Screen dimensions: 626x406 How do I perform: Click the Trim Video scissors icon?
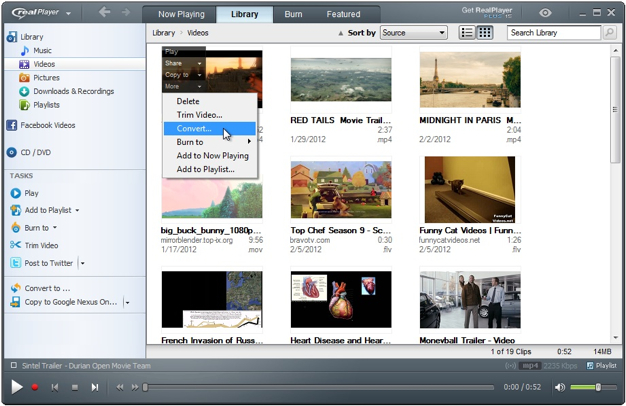tap(15, 245)
